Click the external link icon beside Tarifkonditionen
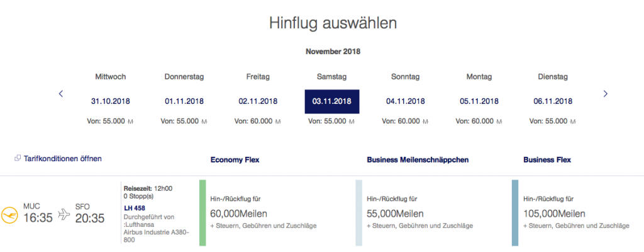Screen dimensions: 644x252 pos(17,159)
